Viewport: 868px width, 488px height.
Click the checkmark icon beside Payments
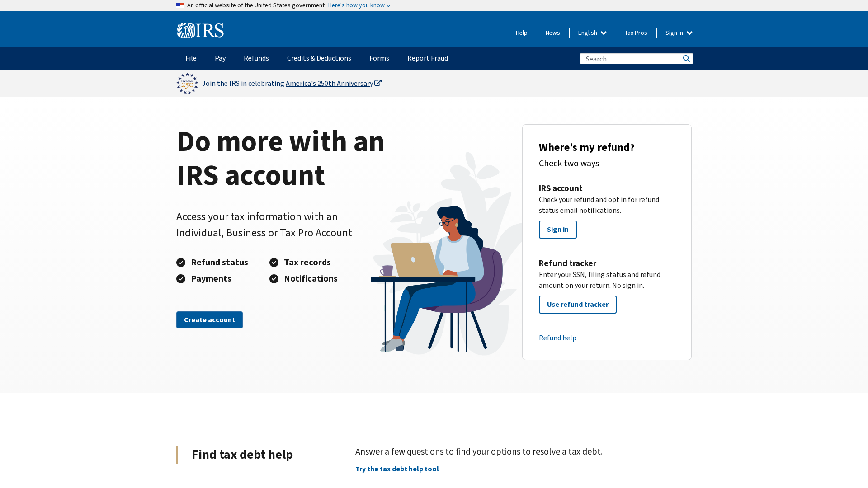click(181, 279)
